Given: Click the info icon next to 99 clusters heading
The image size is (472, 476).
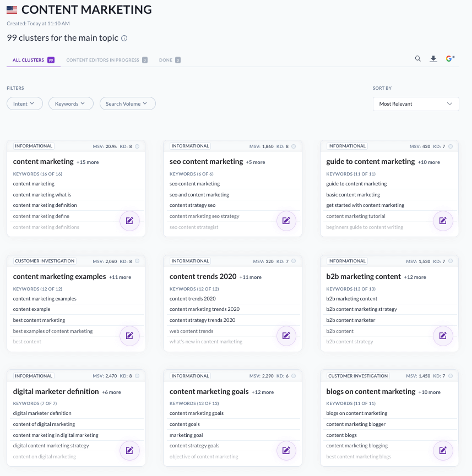Looking at the screenshot, I should [x=125, y=39].
